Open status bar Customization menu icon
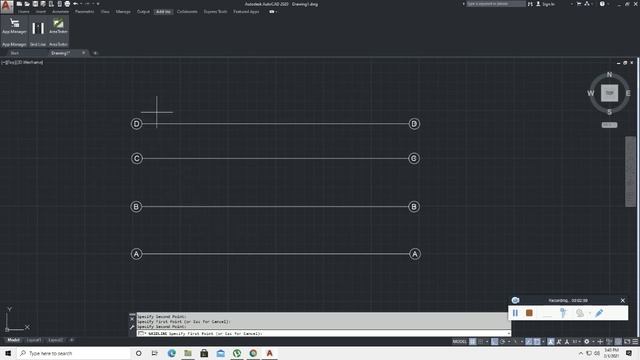Image resolution: width=640 pixels, height=360 pixels. 635,342
